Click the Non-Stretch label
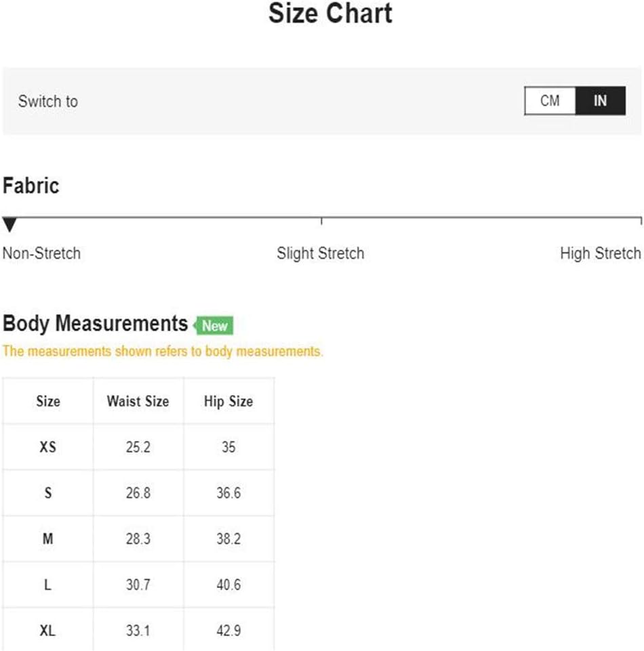This screenshot has width=644, height=651. point(41,253)
